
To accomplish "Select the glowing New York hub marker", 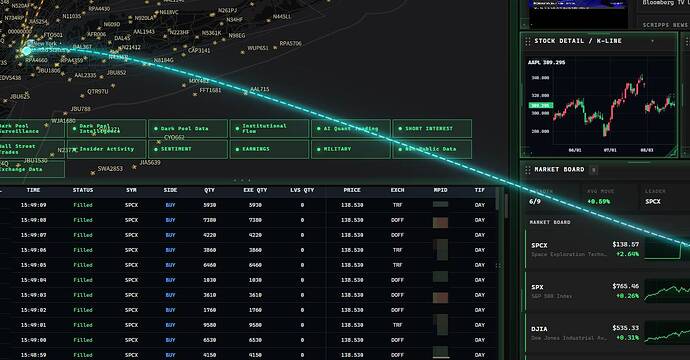I will (x=27, y=51).
